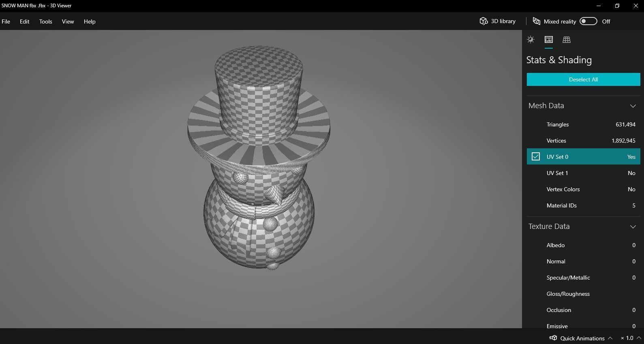
Task: Open the Environment & Lighting tab icon
Action: point(531,39)
